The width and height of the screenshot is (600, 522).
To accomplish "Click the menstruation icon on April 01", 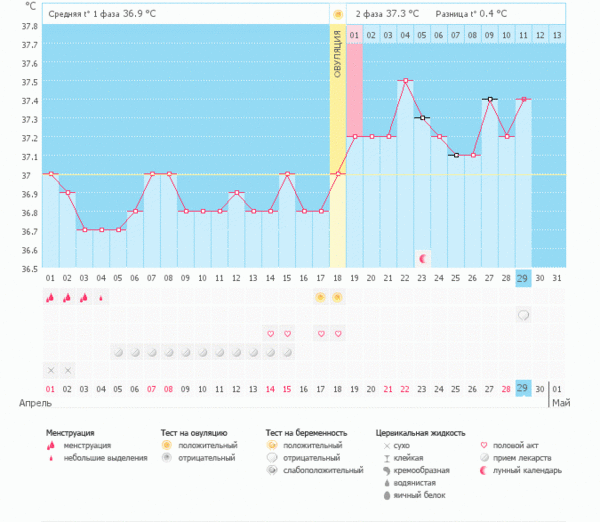I will point(50,297).
